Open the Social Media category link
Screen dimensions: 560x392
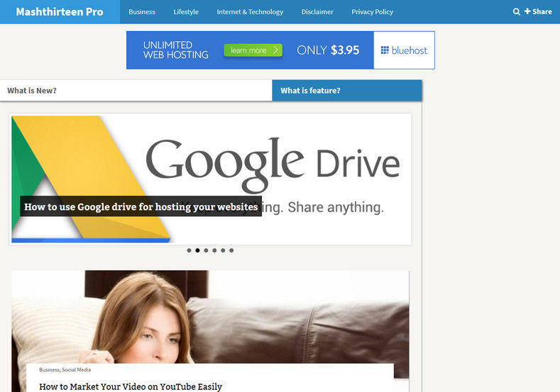[76, 370]
